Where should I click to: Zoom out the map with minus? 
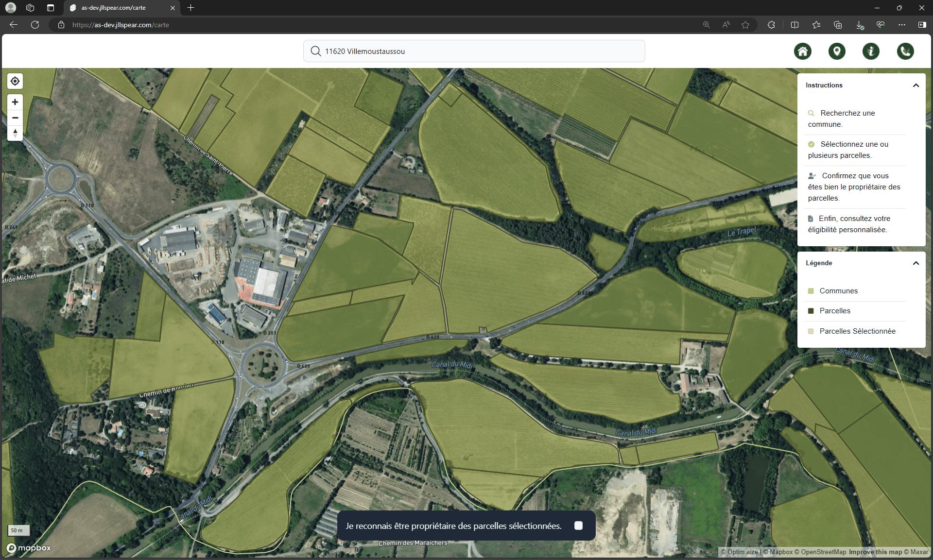(15, 118)
